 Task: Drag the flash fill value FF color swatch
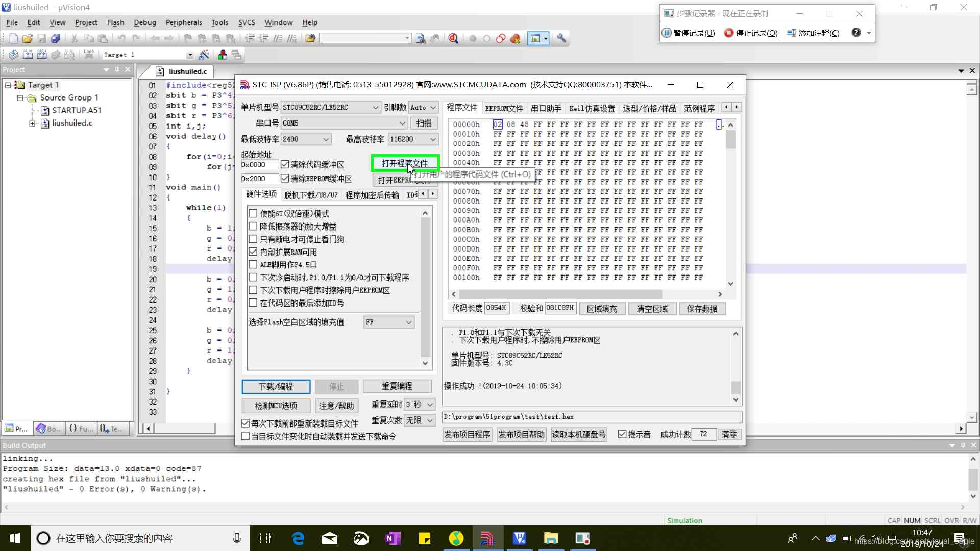click(387, 321)
